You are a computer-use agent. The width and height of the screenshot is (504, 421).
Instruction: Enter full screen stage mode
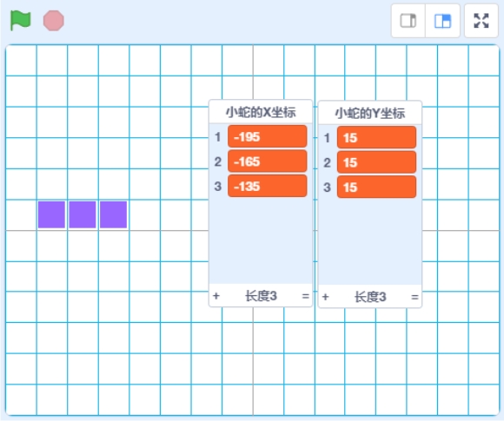point(481,21)
